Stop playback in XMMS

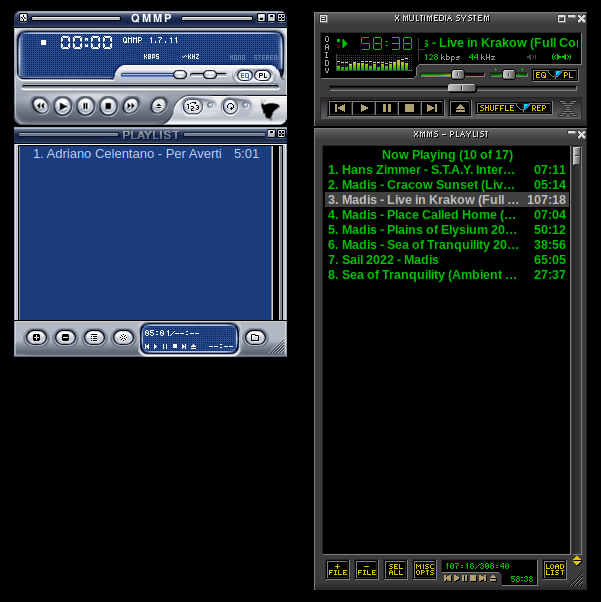point(409,108)
